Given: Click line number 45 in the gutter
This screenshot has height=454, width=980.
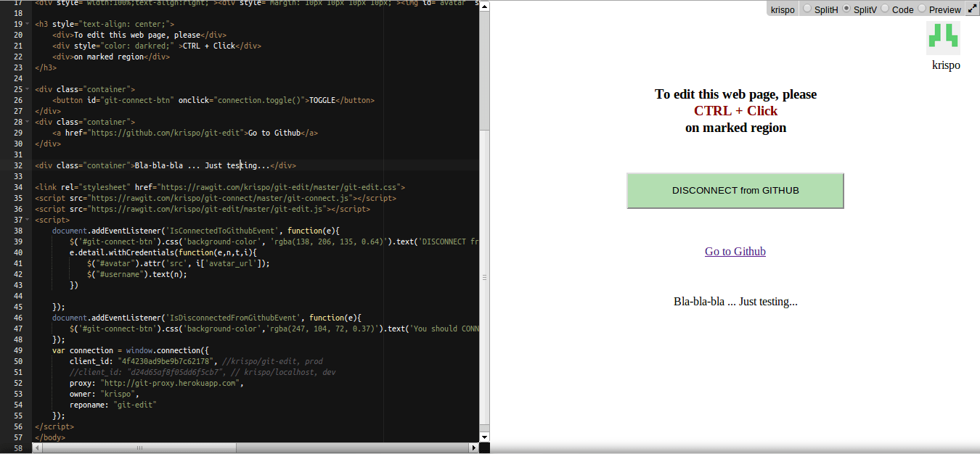Looking at the screenshot, I should [x=17, y=306].
